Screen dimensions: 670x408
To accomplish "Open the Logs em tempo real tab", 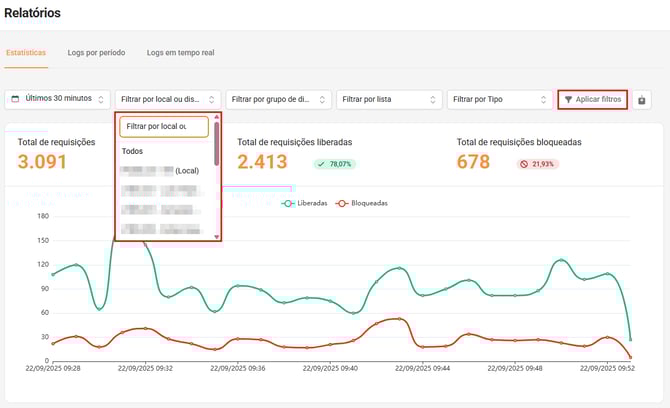I will [180, 52].
